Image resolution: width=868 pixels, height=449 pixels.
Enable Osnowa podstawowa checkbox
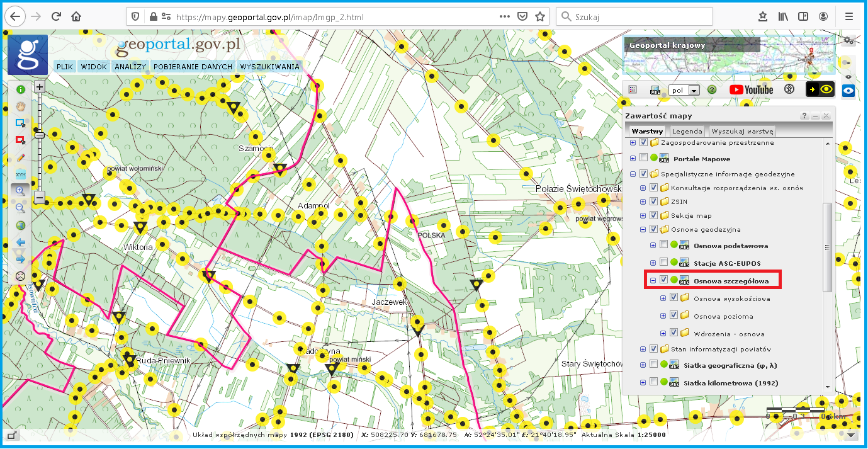663,245
